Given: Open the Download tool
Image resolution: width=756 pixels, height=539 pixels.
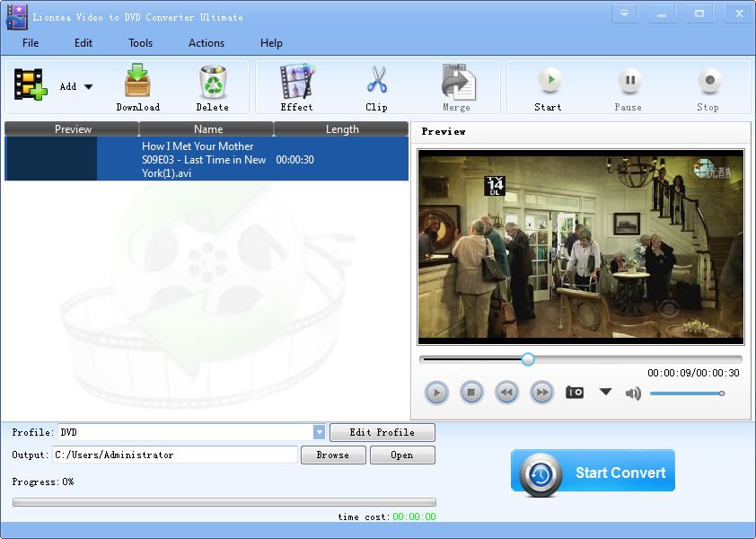Looking at the screenshot, I should pos(138,87).
